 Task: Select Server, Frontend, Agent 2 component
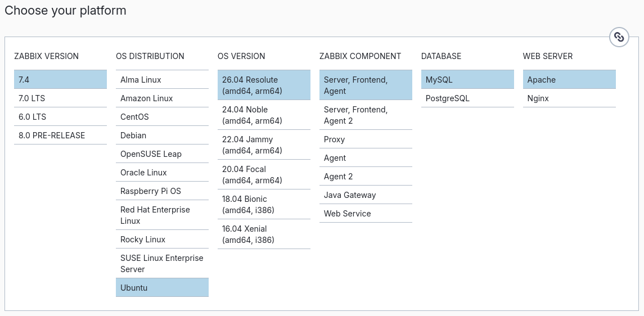coord(366,115)
